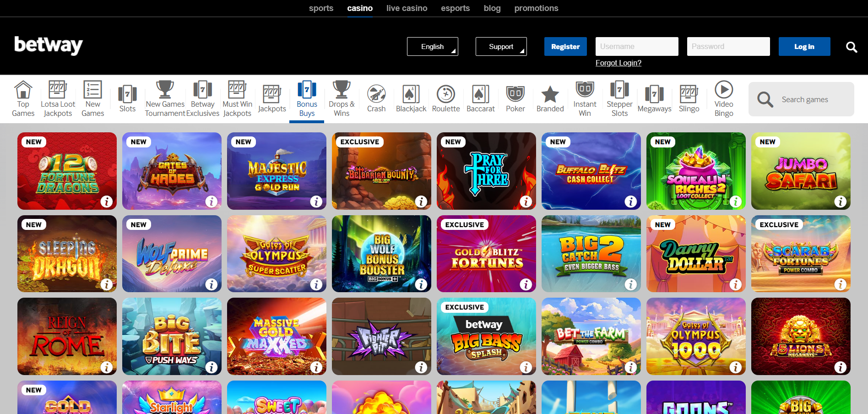Image resolution: width=868 pixels, height=414 pixels.
Task: Focus the Username input field
Action: coord(637,47)
